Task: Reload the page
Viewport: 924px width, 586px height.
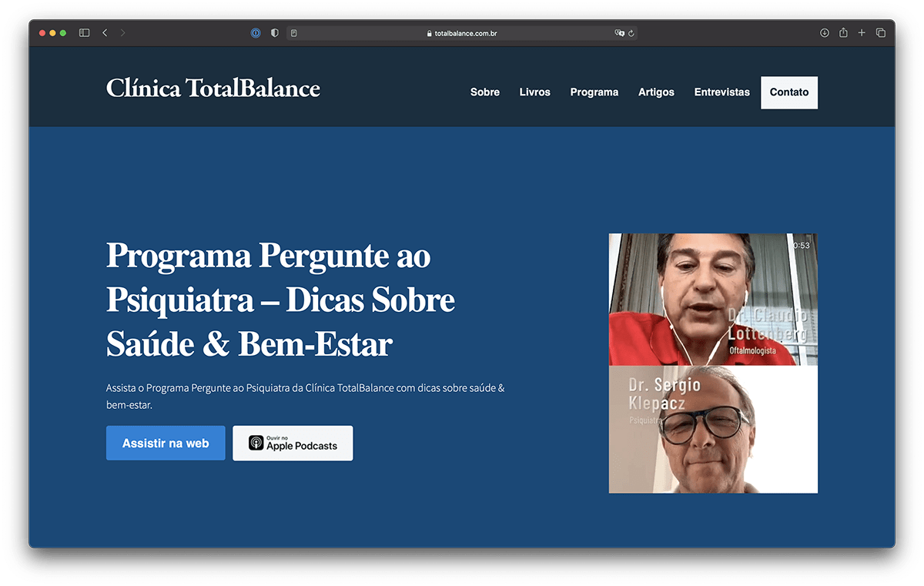Action: [631, 33]
